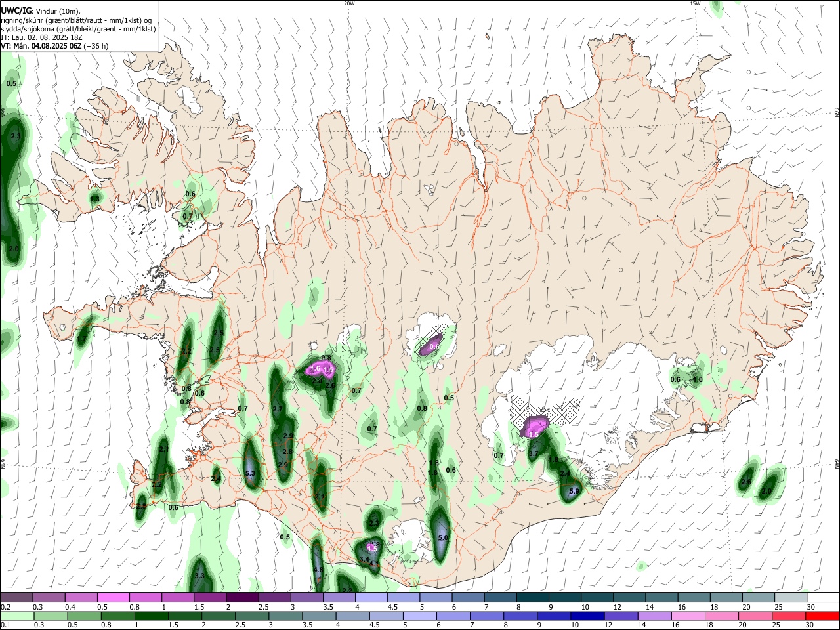Select the grey-green 3 swatch in rain legend
This screenshot has height=630, width=840.
(286, 616)
